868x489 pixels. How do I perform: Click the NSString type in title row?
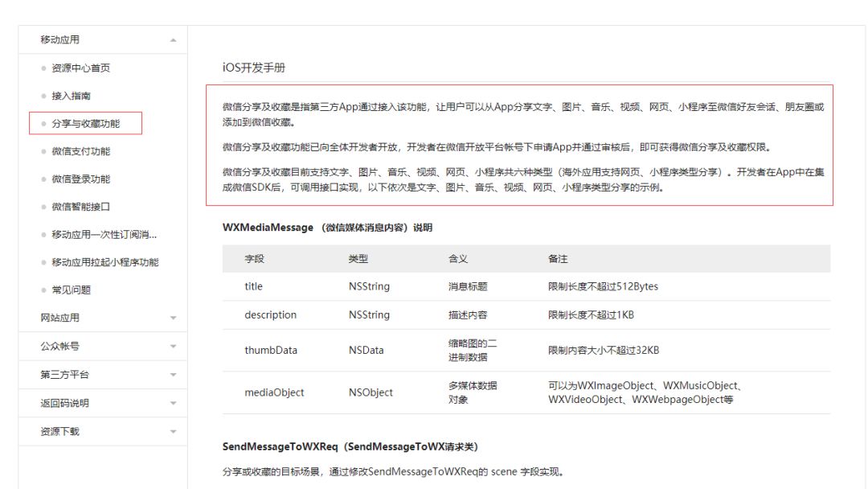click(x=369, y=286)
